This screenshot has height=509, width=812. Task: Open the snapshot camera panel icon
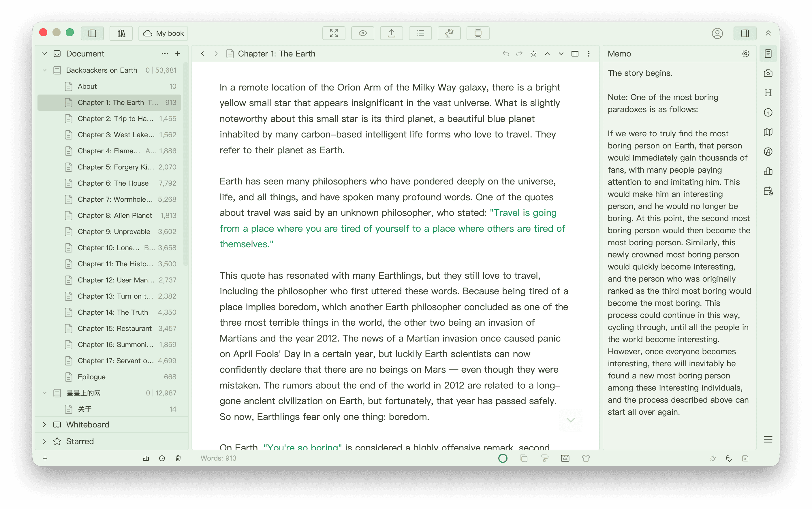(768, 73)
